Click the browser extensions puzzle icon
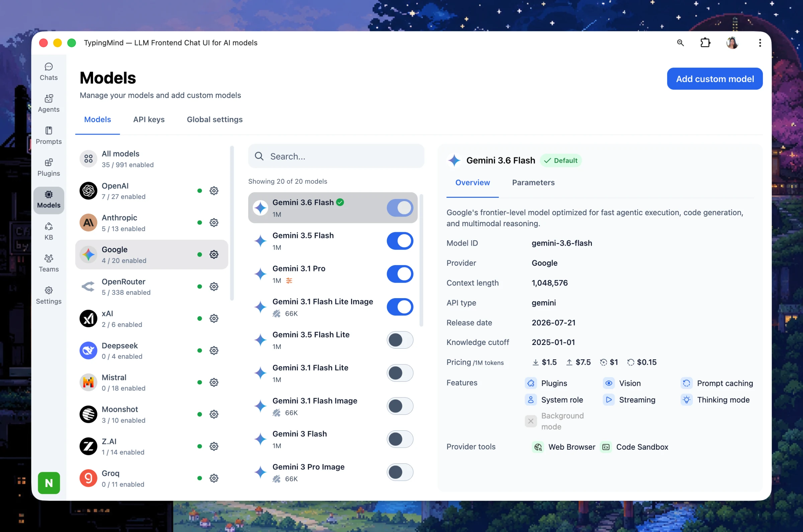Screen dimensions: 803x532 705,43
